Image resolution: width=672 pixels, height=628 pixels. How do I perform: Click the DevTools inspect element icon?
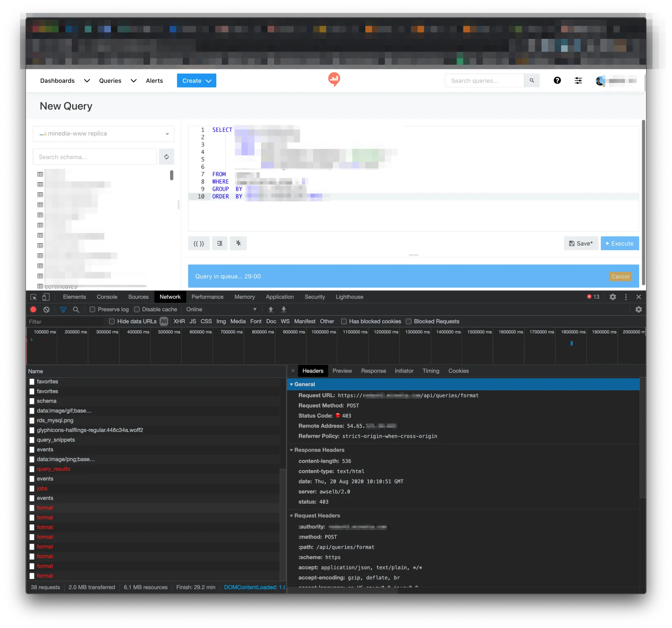pyautogui.click(x=34, y=297)
